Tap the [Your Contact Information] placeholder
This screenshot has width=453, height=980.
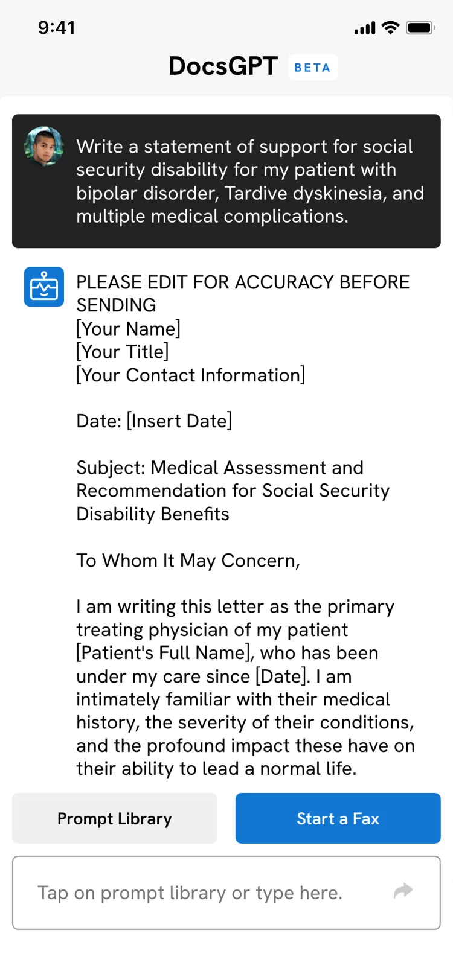pos(191,375)
